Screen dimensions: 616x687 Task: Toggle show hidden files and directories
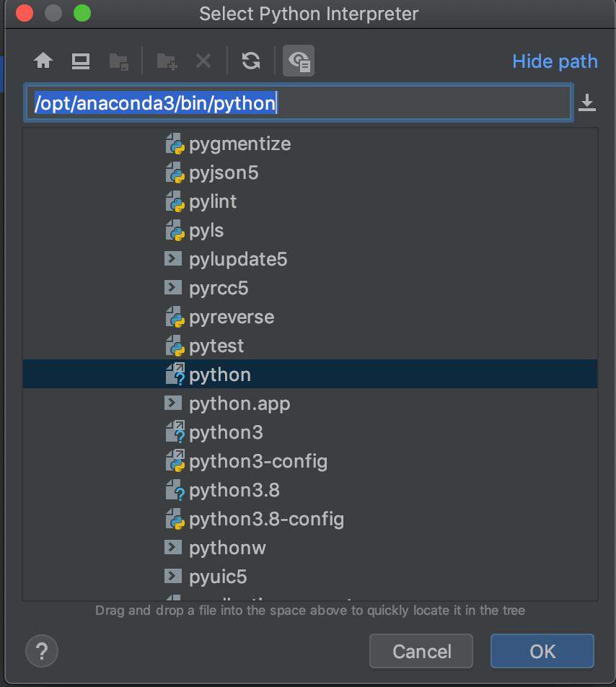(x=299, y=61)
